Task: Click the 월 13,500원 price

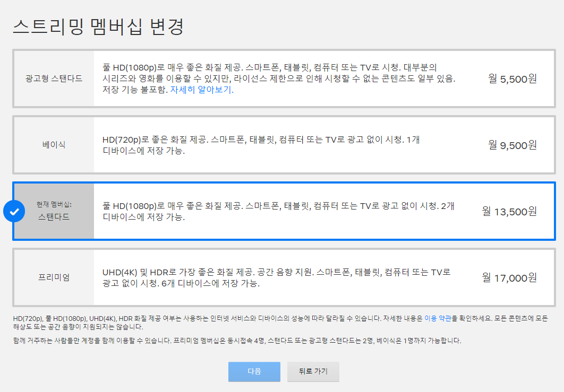Action: [509, 212]
